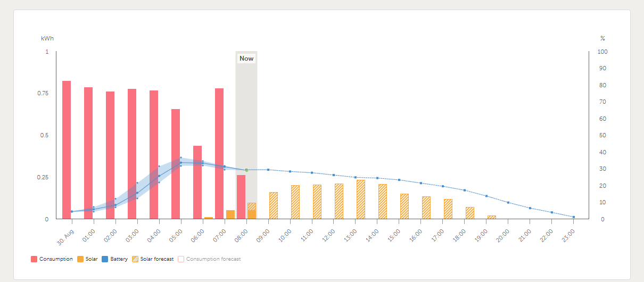644x282 pixels.
Task: Click the 10:00 solar forecast bar
Action: (295, 202)
